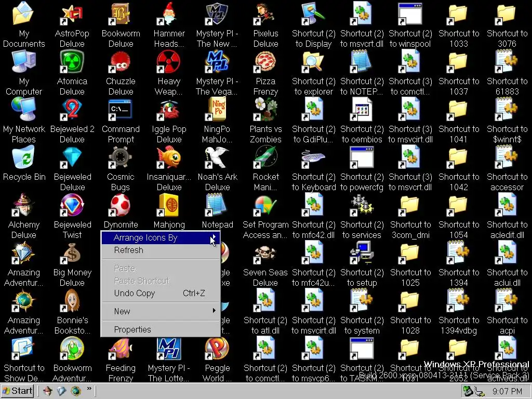
Task: Click the first quick launch icon
Action: tap(47, 391)
